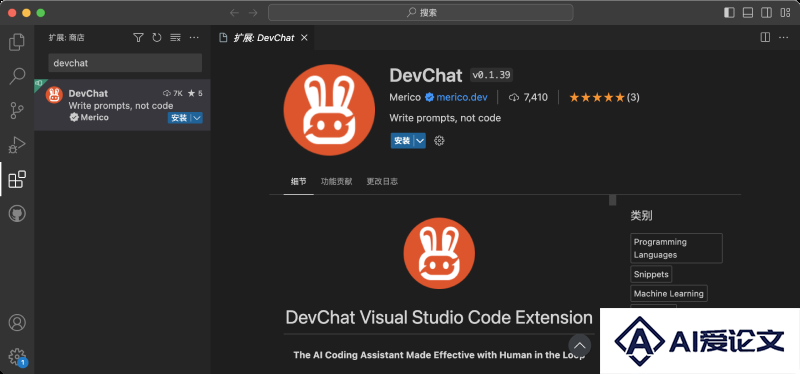Click the v0.1.39 version label
Screen dimensions: 800x374
point(491,75)
